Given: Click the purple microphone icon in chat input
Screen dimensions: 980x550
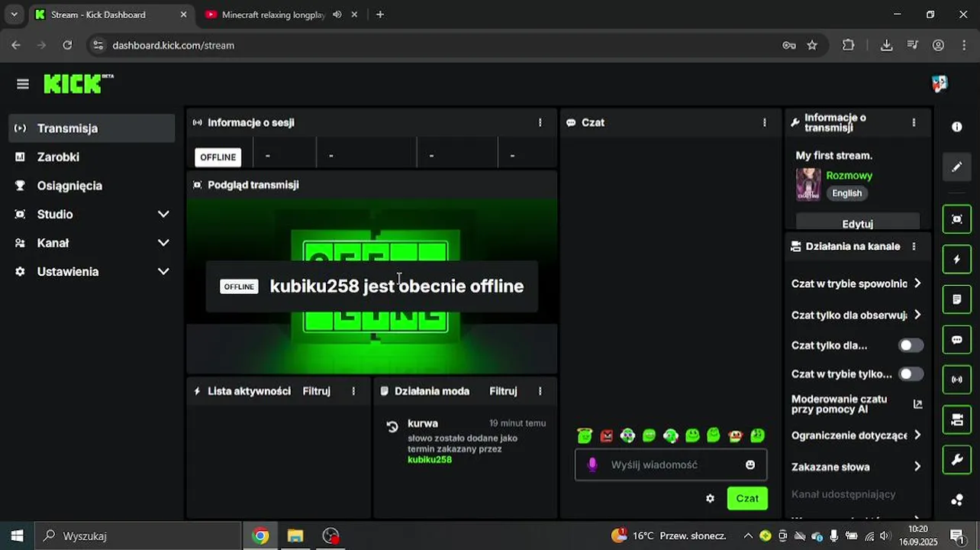Looking at the screenshot, I should pyautogui.click(x=592, y=464).
